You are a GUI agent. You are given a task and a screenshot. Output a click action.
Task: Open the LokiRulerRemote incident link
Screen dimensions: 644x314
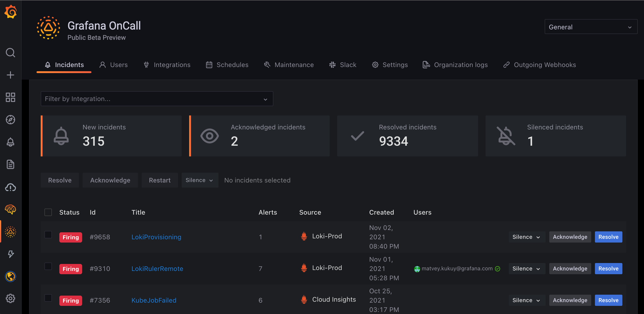[157, 269]
